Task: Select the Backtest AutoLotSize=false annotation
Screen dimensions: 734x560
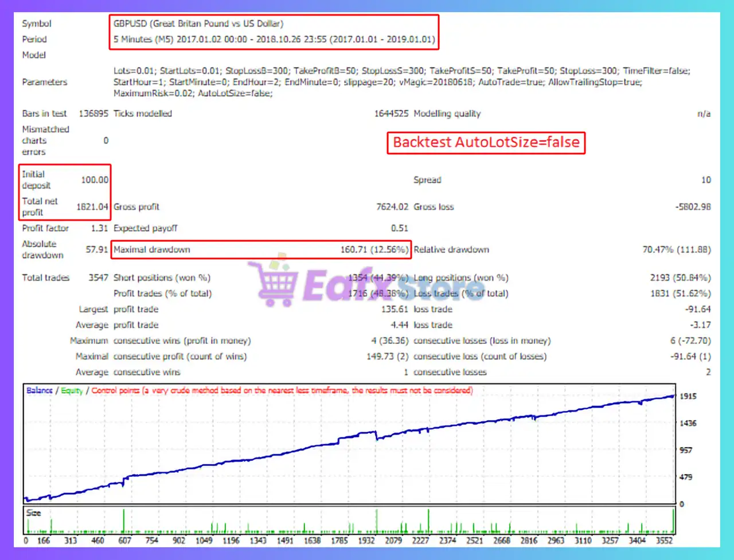Action: point(485,143)
